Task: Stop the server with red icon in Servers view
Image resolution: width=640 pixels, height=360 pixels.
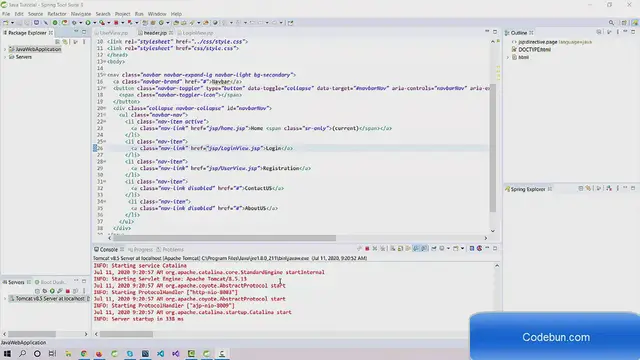Action: tap(68, 291)
